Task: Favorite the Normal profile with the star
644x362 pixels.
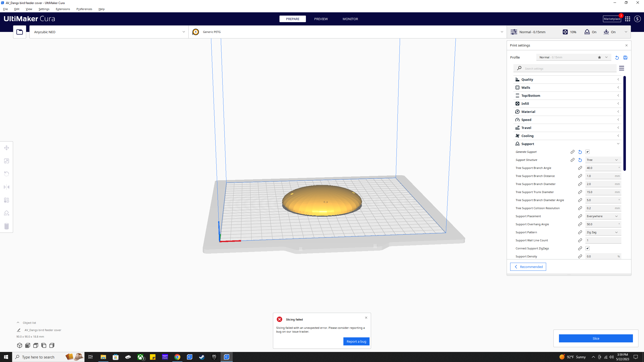Action: (x=599, y=57)
